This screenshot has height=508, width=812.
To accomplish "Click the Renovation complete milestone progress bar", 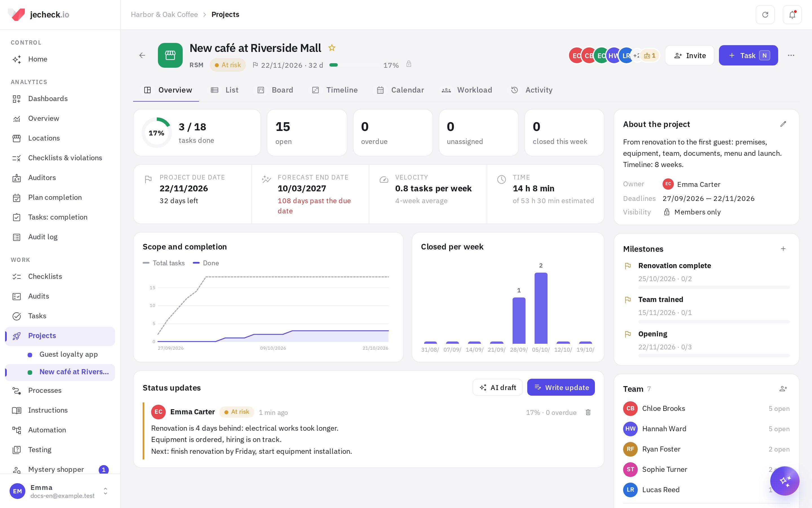I will coord(714,288).
